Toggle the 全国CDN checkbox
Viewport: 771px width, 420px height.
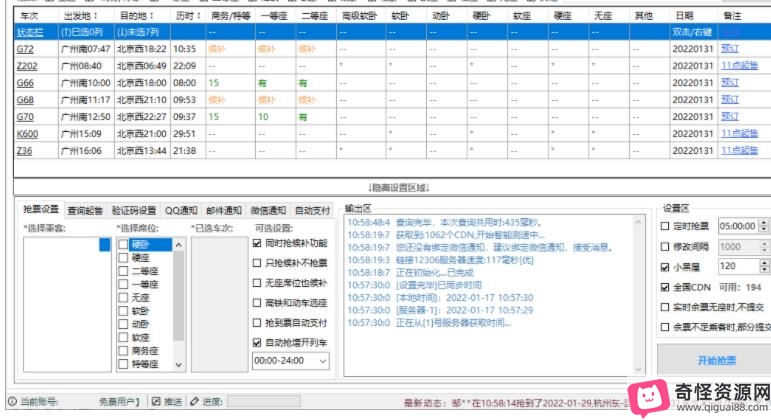(x=665, y=287)
